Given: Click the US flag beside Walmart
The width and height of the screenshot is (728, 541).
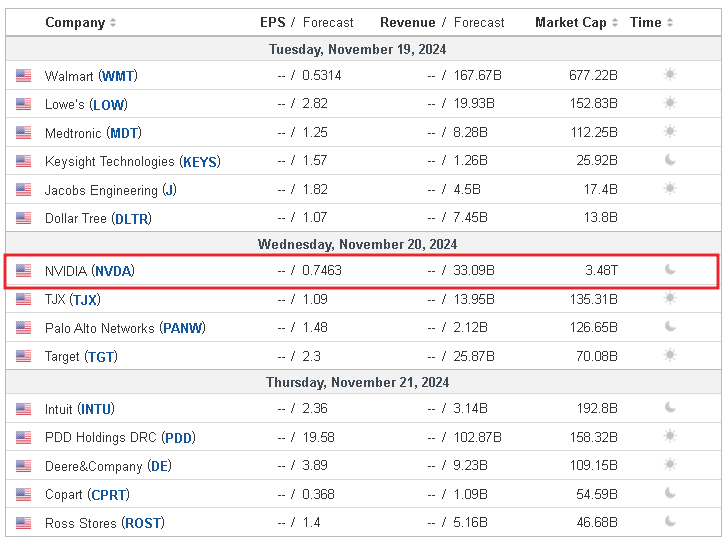Looking at the screenshot, I should point(23,76).
